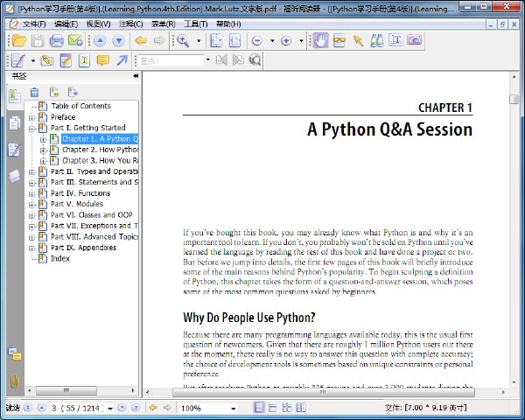Open the zoom level 100% dropdown
This screenshot has height=420, width=525.
point(233,409)
